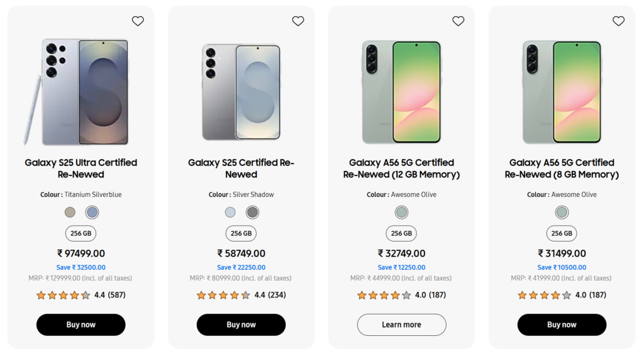Favorite the Galaxy A56 12 GB Memory phone

(458, 21)
